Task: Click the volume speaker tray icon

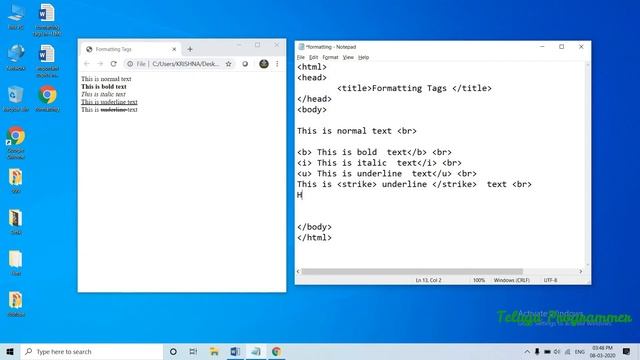Action: (x=557, y=351)
